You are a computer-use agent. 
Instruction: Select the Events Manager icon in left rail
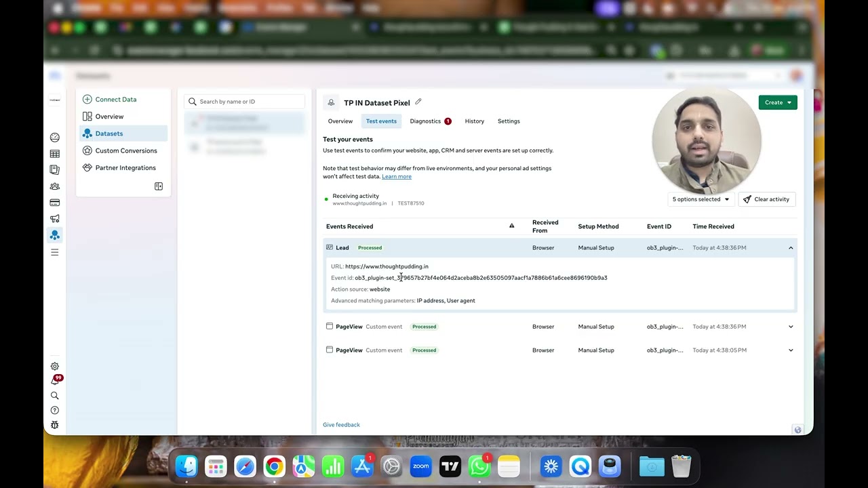(55, 235)
